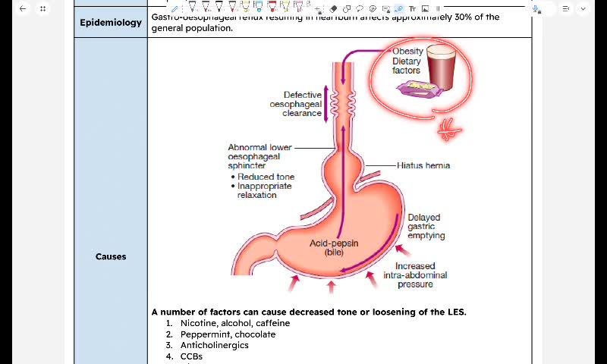The image size is (607, 364).
Task: Pick the first black pen preset
Action: (x=192, y=8)
